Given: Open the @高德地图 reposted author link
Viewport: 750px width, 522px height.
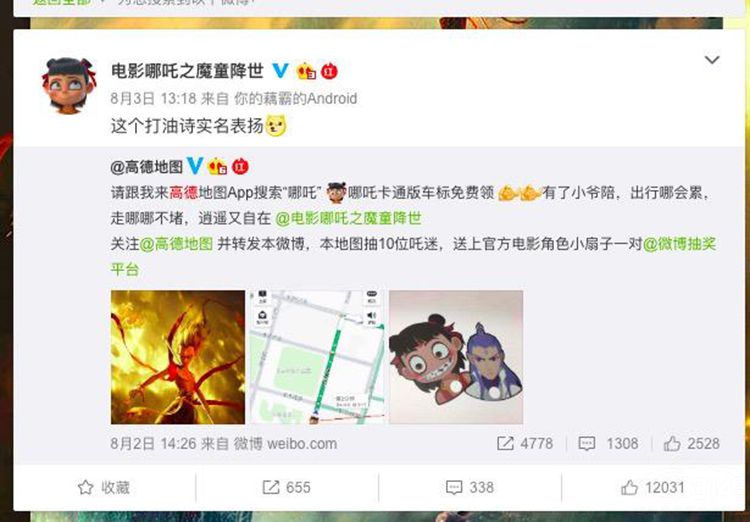Looking at the screenshot, I should [146, 167].
